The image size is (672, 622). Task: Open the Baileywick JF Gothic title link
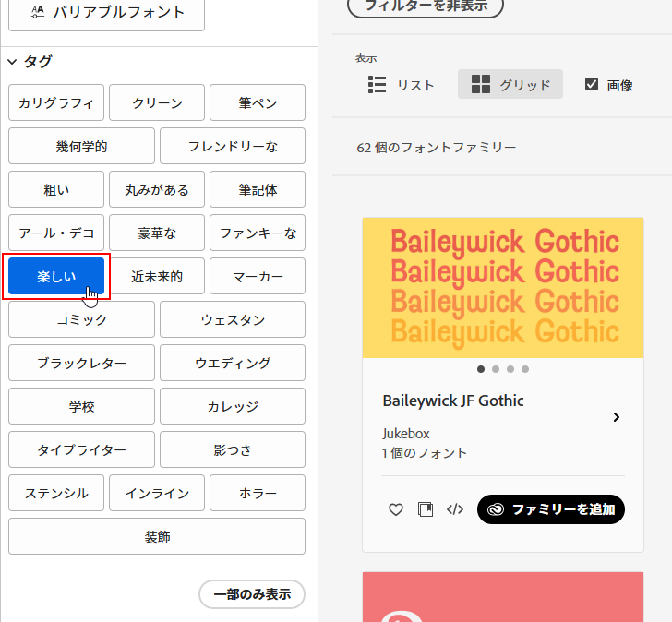pos(453,401)
